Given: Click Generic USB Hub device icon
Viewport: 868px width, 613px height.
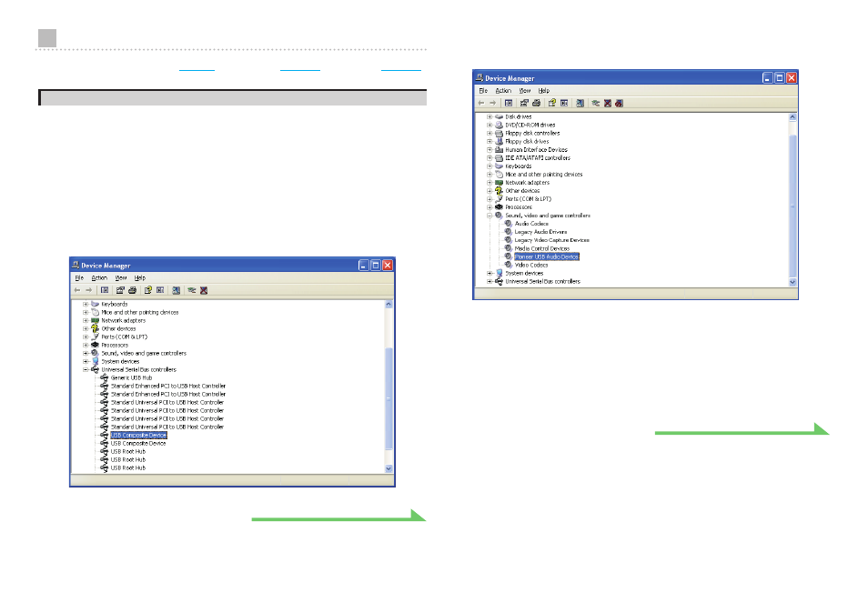Looking at the screenshot, I should tap(104, 377).
